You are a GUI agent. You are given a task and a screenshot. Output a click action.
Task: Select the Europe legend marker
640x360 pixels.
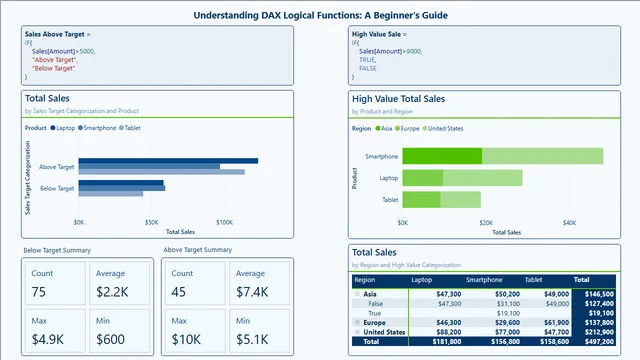[397, 129]
